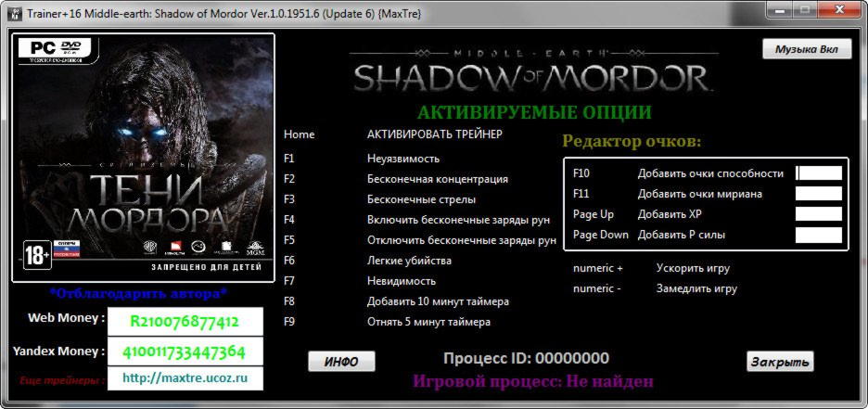Click the 18+ age rating badge on cover

(x=37, y=255)
